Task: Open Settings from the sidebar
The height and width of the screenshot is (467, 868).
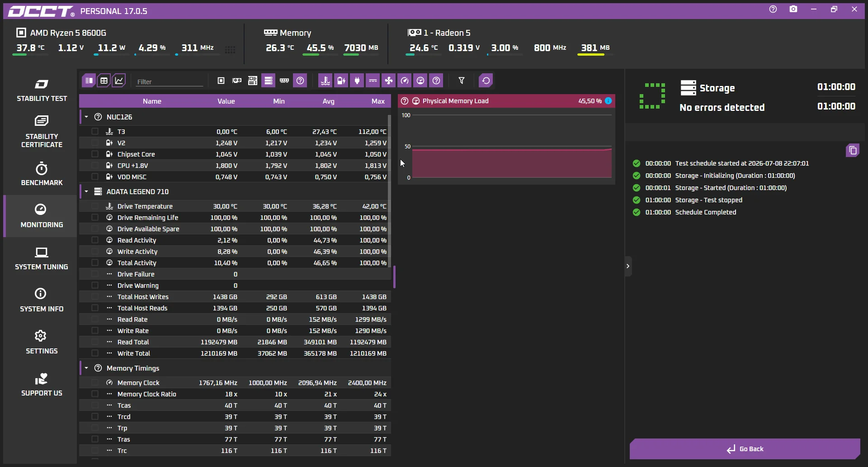Action: click(x=42, y=343)
